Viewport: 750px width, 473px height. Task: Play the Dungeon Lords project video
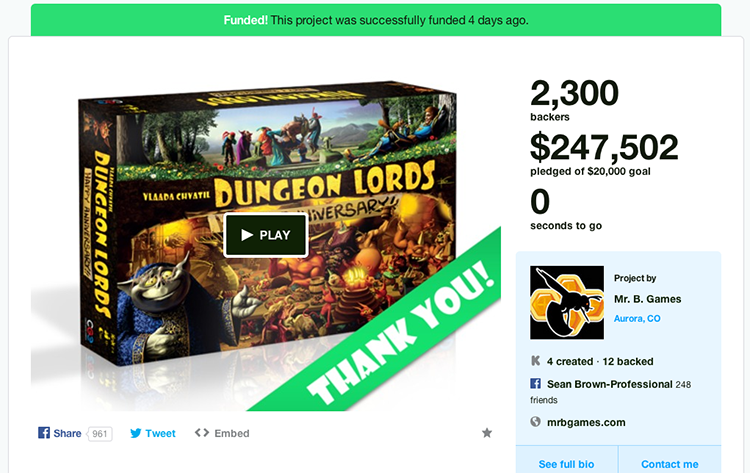pyautogui.click(x=265, y=235)
